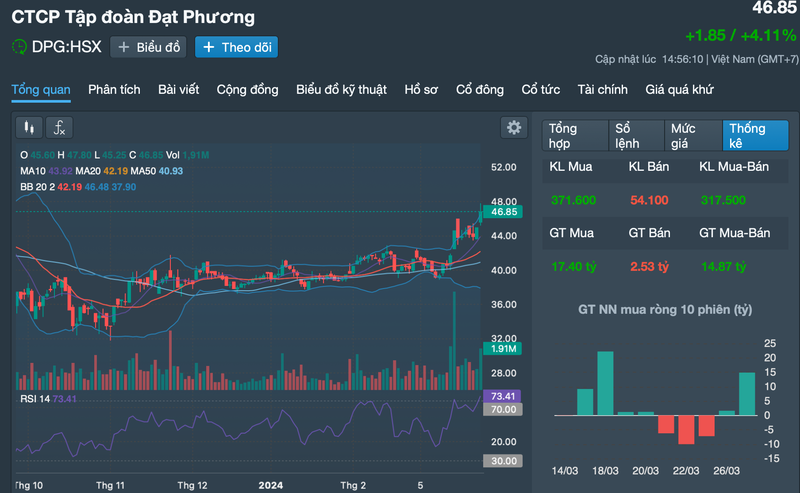Click the + Biểu đồ button
Image resolution: width=800 pixels, height=493 pixels.
pos(148,47)
